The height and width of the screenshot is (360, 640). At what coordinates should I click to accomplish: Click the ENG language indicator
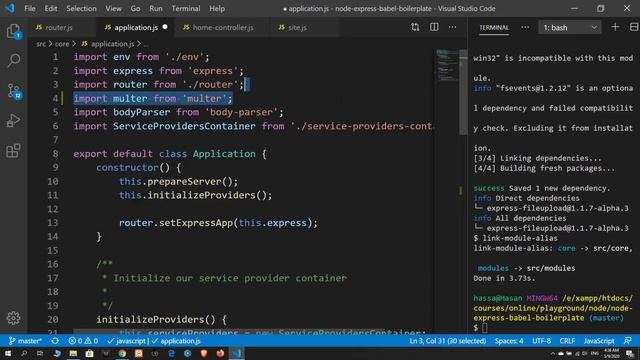tap(595, 353)
